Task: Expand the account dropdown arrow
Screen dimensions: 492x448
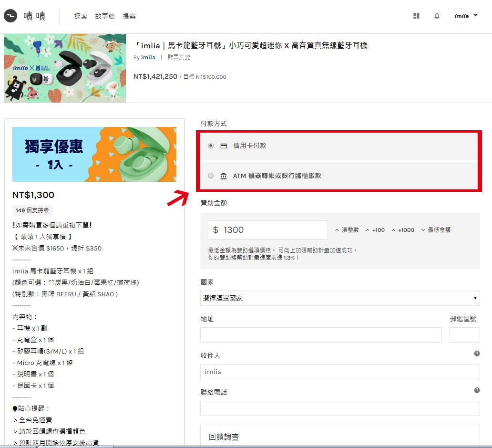Action: pos(476,15)
